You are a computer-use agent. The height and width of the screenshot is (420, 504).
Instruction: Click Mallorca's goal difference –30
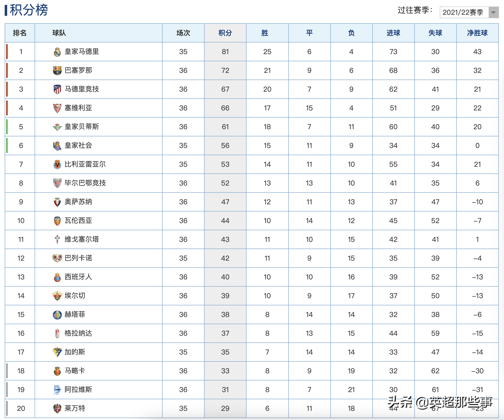pyautogui.click(x=477, y=371)
